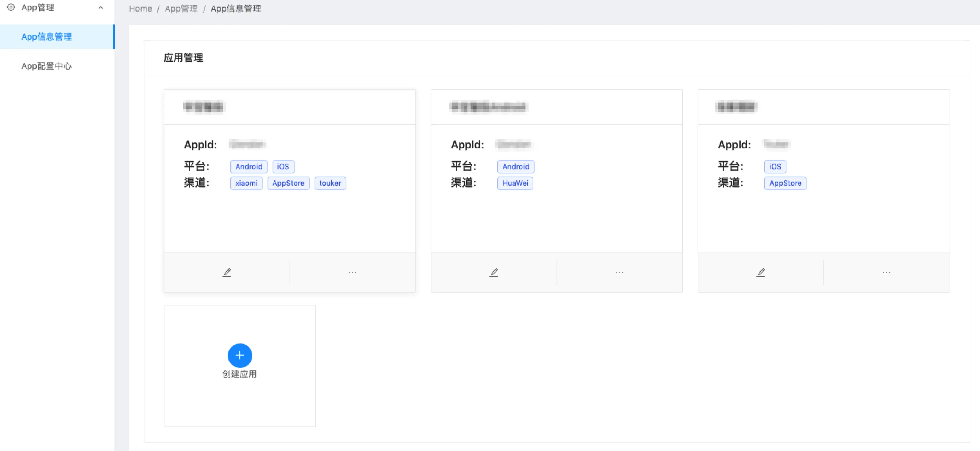Click Android platform tag on first card
The width and height of the screenshot is (980, 451).
click(249, 167)
